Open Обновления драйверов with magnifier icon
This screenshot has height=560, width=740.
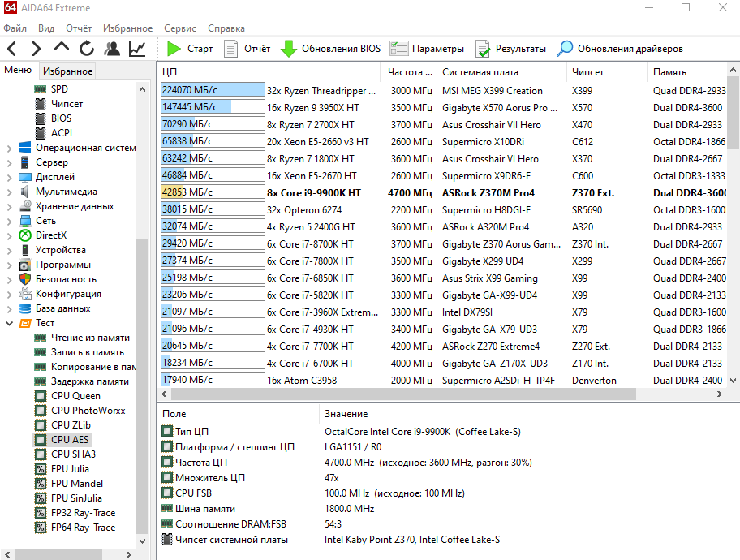point(620,49)
